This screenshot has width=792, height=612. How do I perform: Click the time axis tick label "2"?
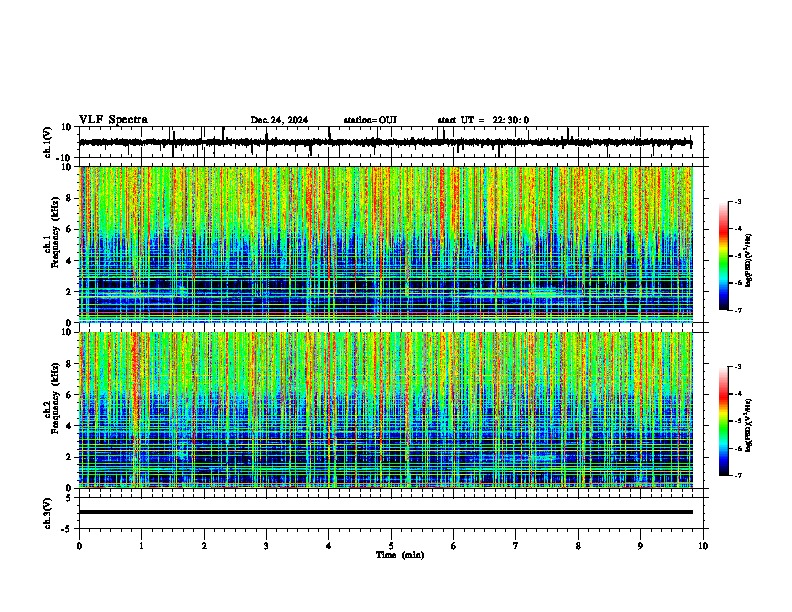click(204, 546)
